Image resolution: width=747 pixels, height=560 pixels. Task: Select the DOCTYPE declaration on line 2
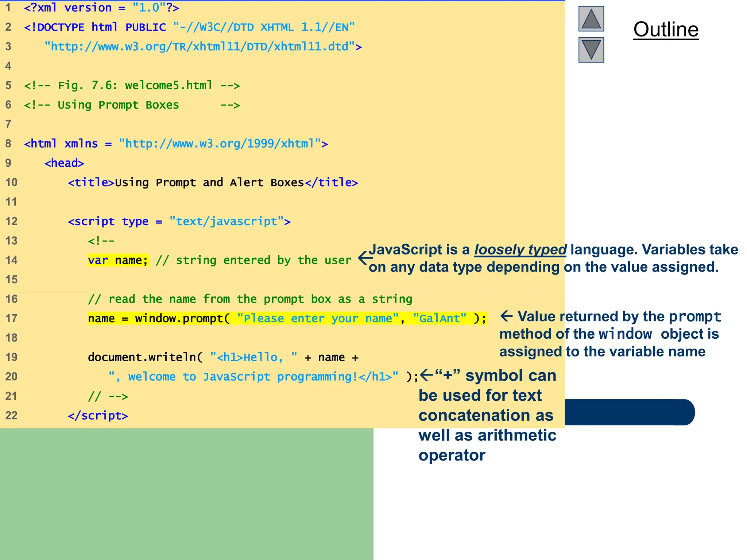[x=189, y=27]
